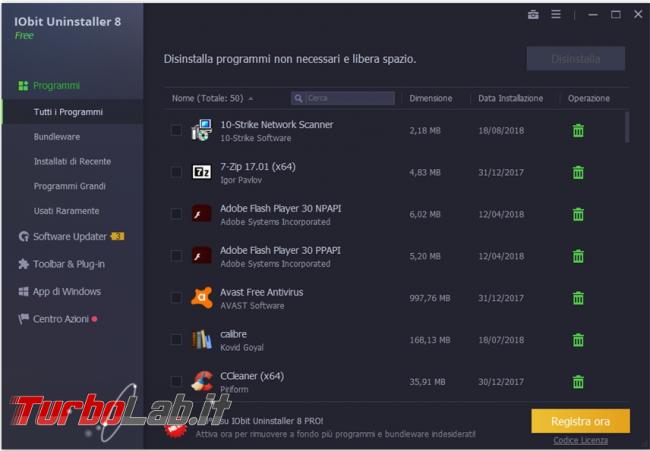Screen dimensions: 650x451
Task: Open Centro Azioni
Action: (x=61, y=319)
